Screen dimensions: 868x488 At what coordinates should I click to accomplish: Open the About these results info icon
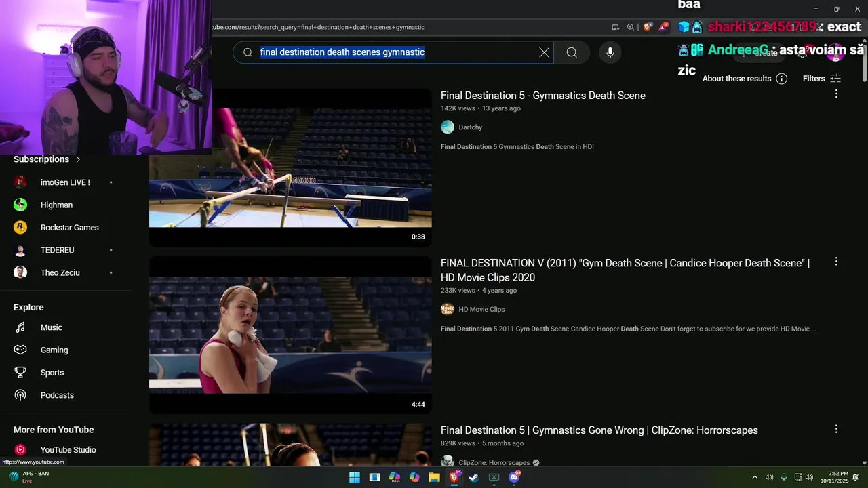pyautogui.click(x=781, y=79)
